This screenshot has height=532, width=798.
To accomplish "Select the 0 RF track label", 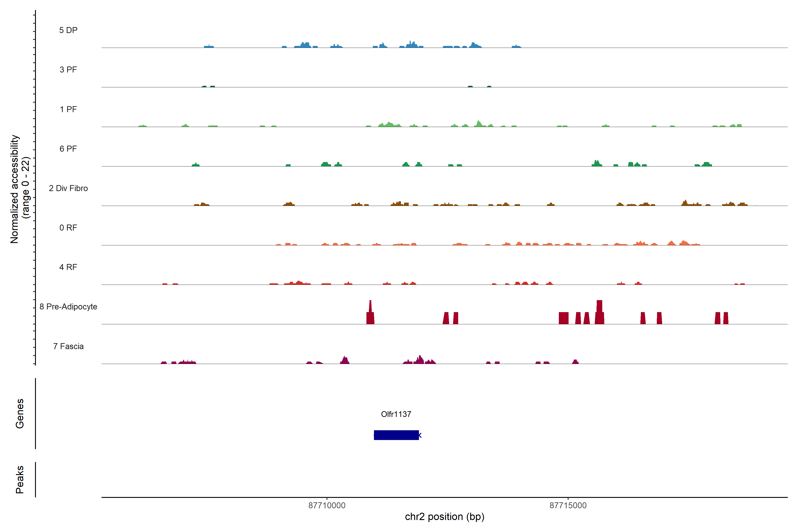I will (68, 228).
